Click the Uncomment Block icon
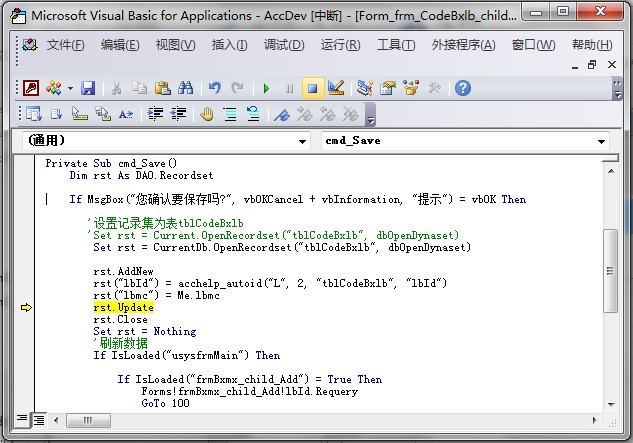 pos(253,114)
